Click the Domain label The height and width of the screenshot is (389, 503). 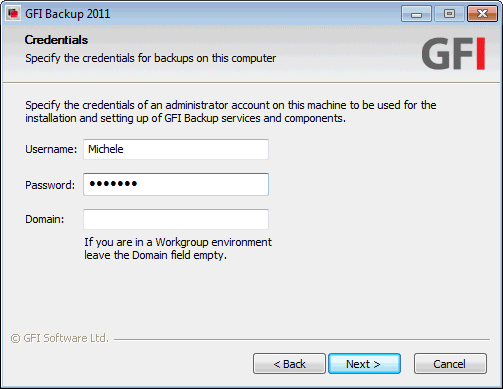(x=45, y=219)
